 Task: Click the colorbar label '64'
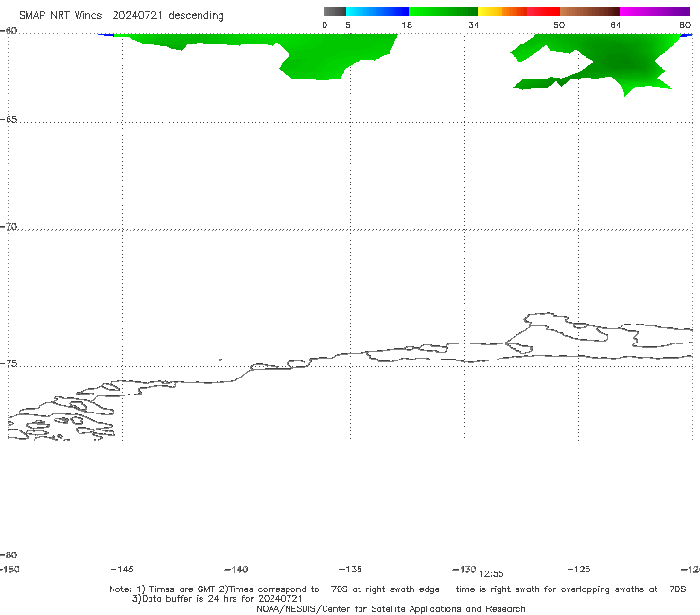(x=616, y=26)
